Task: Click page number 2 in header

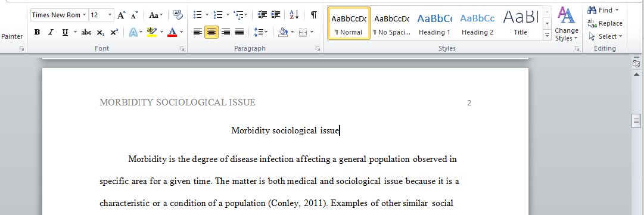Action: 469,103
